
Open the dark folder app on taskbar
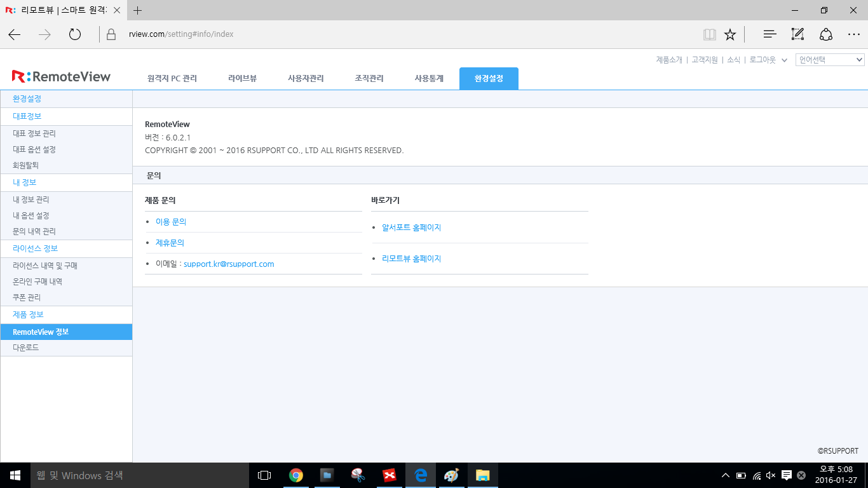[327, 475]
